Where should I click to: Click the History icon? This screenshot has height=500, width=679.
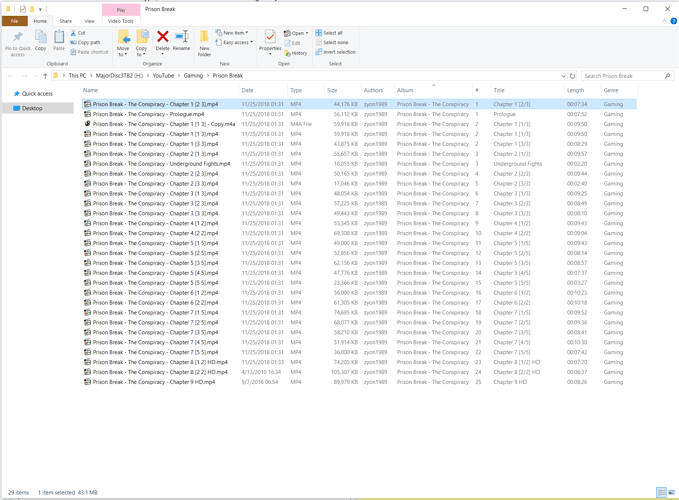coord(288,53)
